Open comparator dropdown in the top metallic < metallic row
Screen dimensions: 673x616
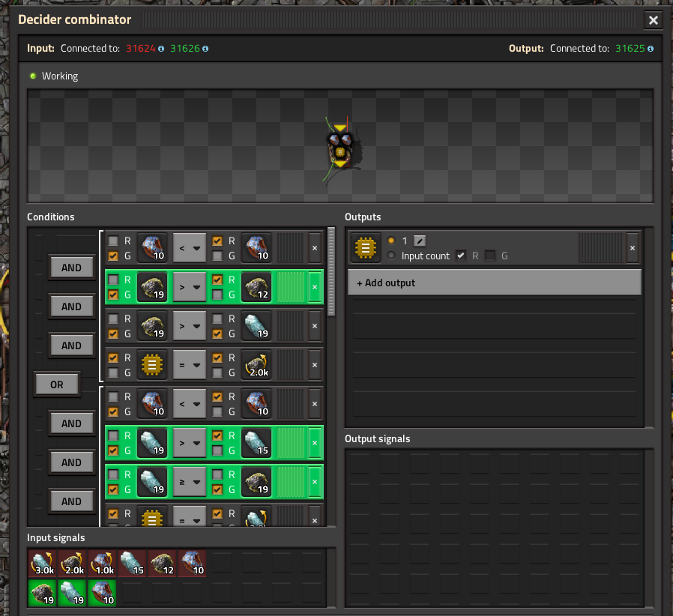click(x=190, y=248)
